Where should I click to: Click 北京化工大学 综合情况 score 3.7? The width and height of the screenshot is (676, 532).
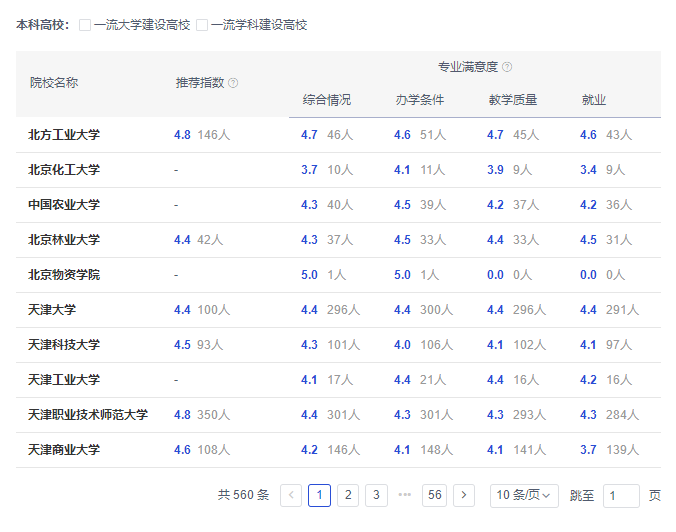[309, 170]
